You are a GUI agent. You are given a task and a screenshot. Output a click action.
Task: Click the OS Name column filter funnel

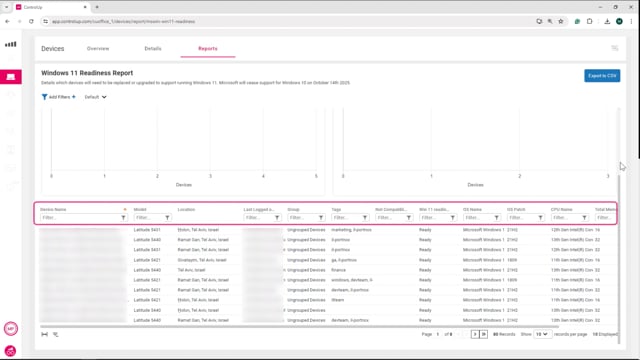click(497, 218)
